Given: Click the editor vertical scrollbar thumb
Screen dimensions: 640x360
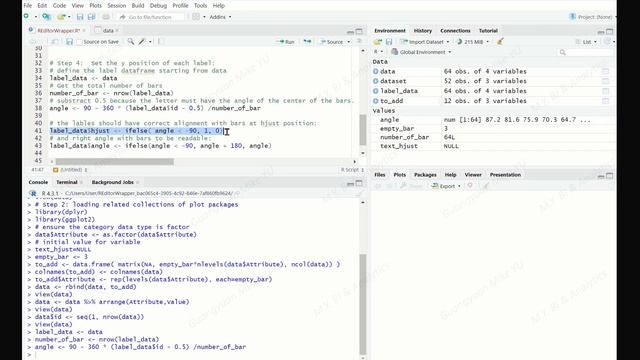Looking at the screenshot, I should coord(363,130).
